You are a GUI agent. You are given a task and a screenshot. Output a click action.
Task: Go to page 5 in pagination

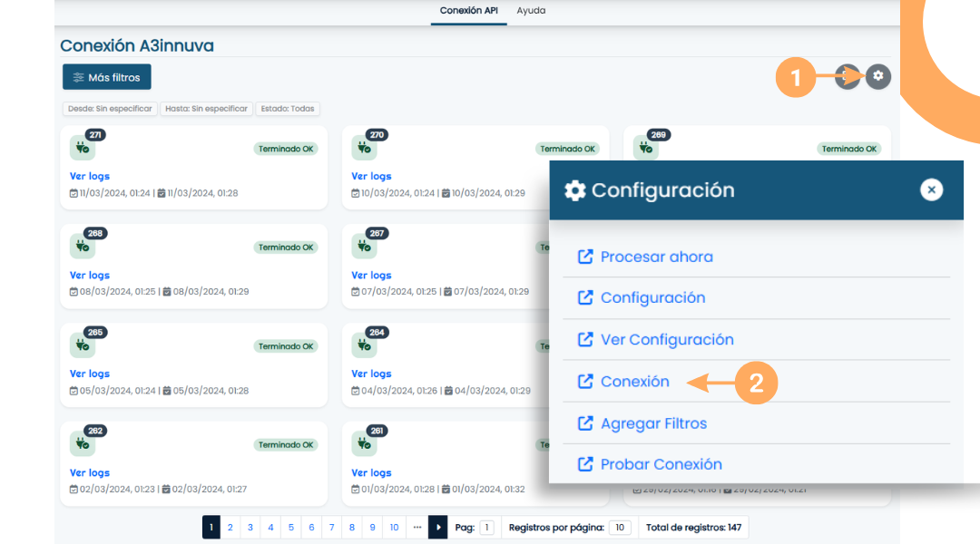coord(290,527)
